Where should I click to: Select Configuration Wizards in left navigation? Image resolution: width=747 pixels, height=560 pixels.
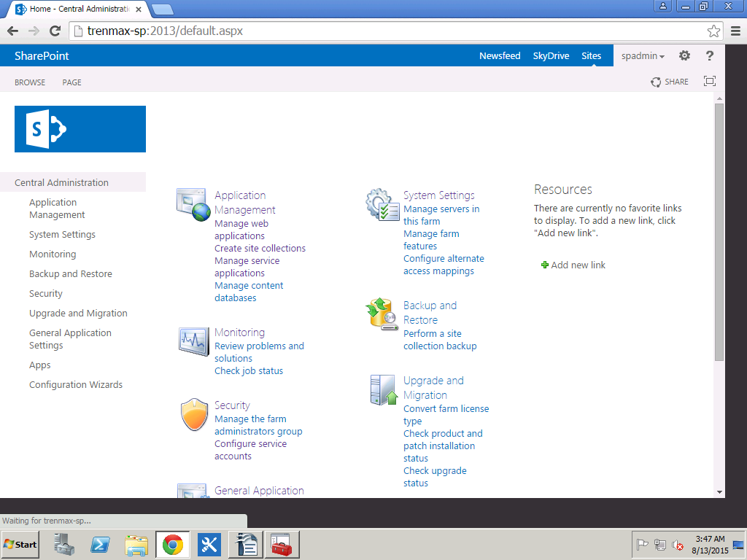pos(76,385)
